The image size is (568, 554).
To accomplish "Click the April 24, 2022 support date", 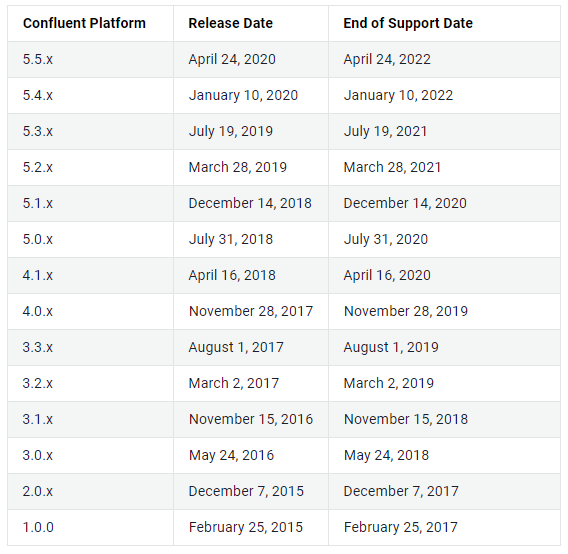I will pos(387,59).
